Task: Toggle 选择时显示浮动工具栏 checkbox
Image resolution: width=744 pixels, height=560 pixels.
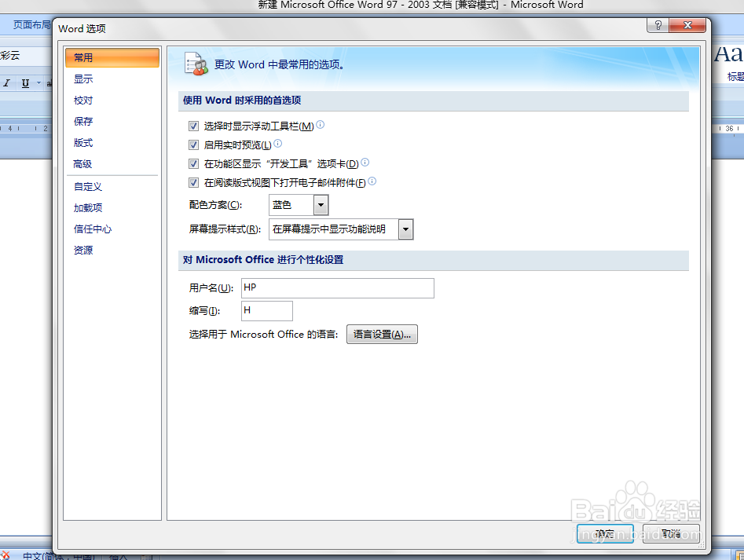Action: point(193,126)
